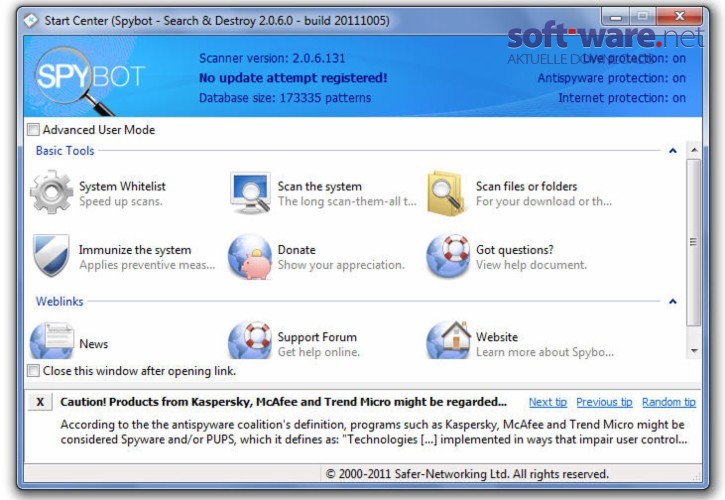Click the Immunize the system shield icon
The width and height of the screenshot is (725, 500).
pos(51,255)
